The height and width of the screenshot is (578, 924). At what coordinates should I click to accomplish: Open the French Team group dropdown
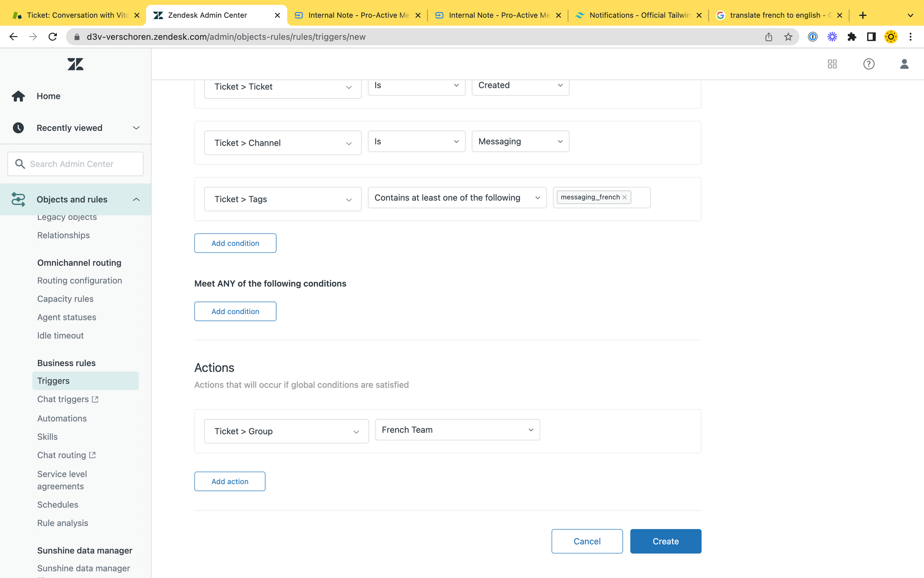457,430
